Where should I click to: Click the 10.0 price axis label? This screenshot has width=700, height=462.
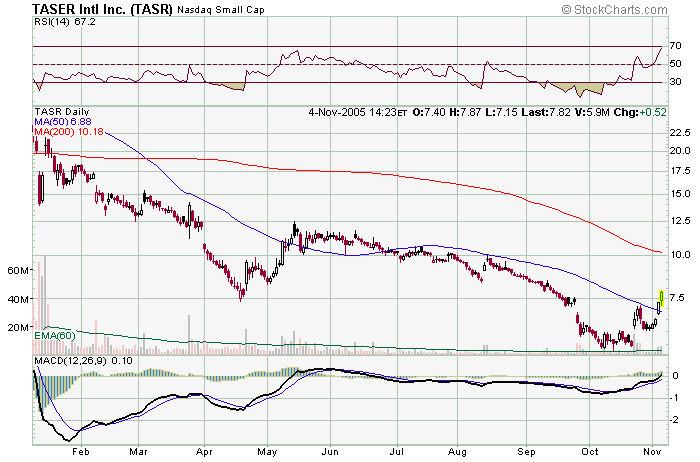[680, 254]
